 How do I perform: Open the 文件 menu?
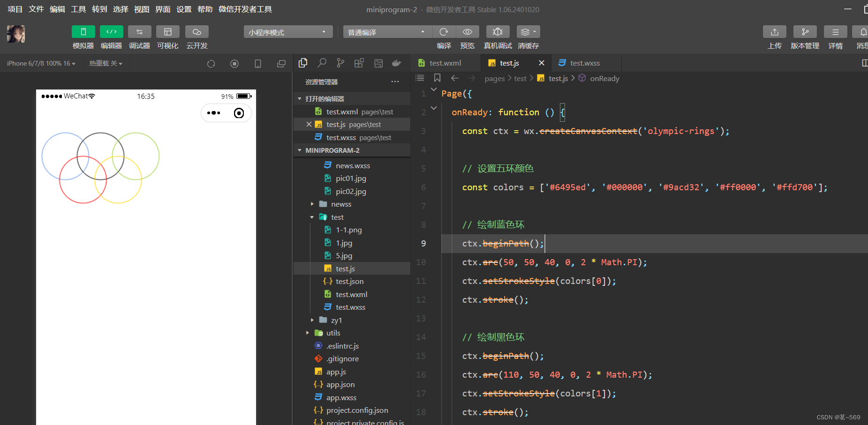tap(36, 9)
